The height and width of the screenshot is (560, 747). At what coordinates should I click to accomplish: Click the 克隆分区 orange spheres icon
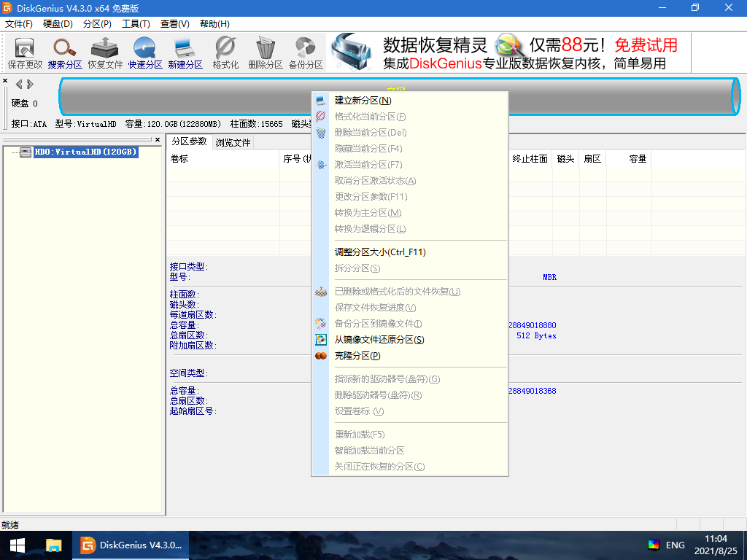(321, 356)
